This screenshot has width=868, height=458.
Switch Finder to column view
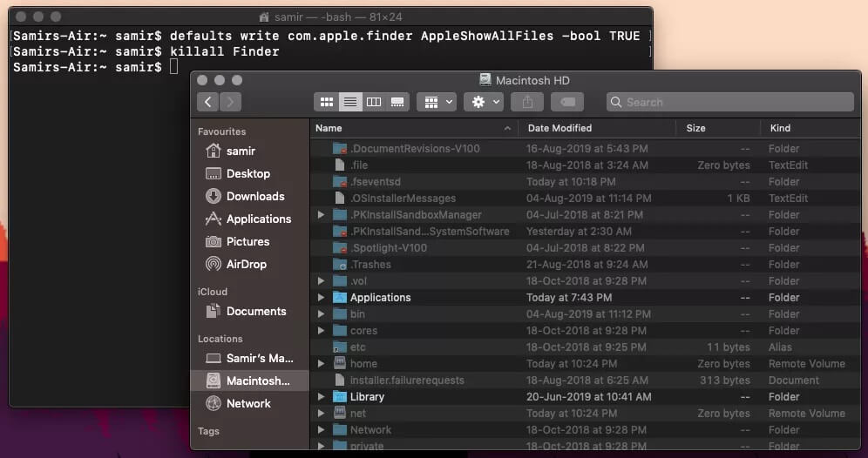[374, 102]
